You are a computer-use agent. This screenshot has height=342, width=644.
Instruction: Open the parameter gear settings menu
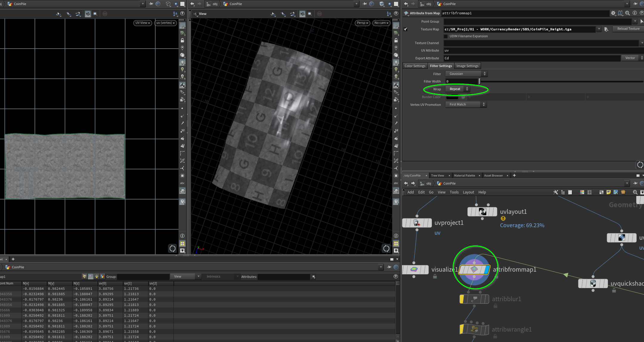613,13
